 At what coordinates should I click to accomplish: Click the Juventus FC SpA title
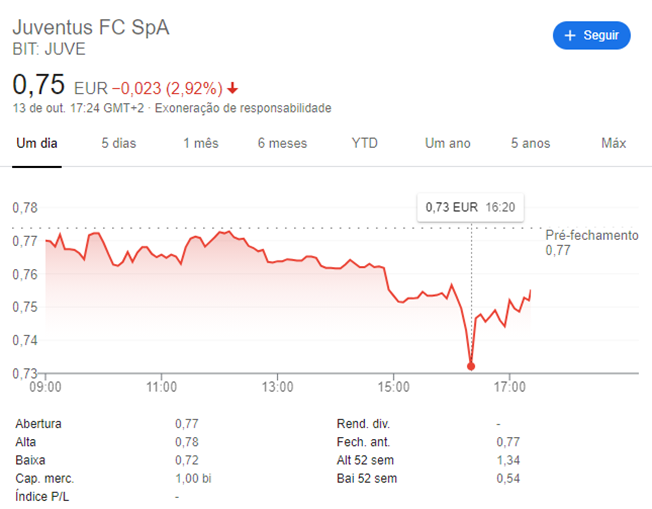point(91,27)
